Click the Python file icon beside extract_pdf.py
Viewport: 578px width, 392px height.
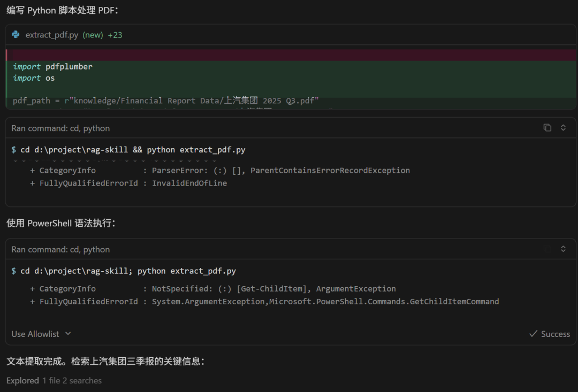coord(16,35)
